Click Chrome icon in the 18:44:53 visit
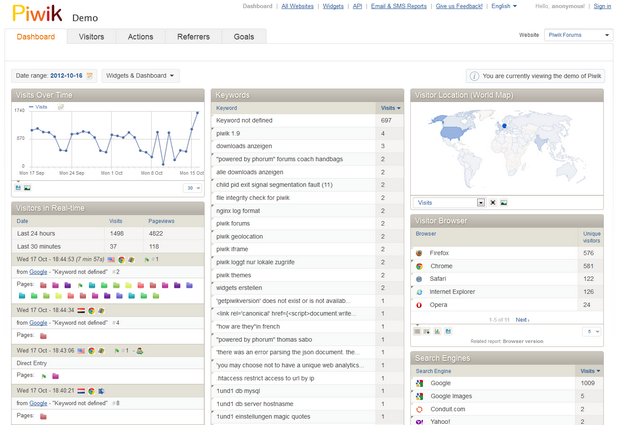Viewport: 618px width, 425px height. pos(121,259)
